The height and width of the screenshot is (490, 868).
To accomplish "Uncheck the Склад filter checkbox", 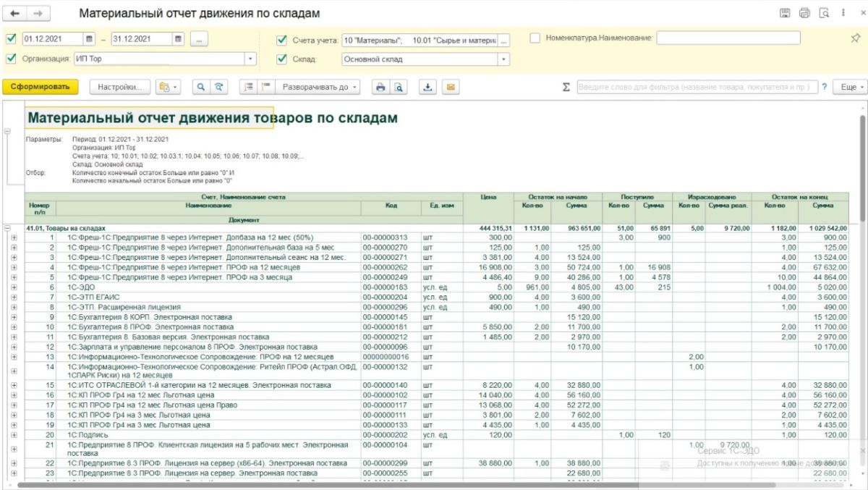I will (x=281, y=59).
